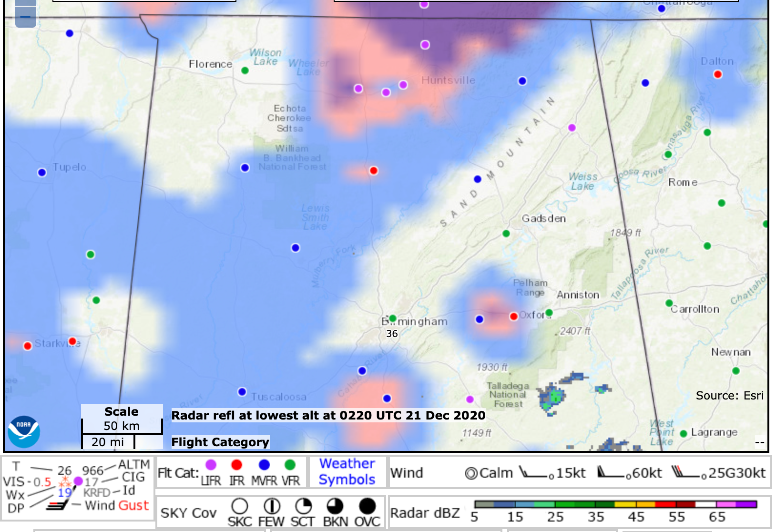Open the Weather Symbols link
776x532 pixels.
point(347,471)
